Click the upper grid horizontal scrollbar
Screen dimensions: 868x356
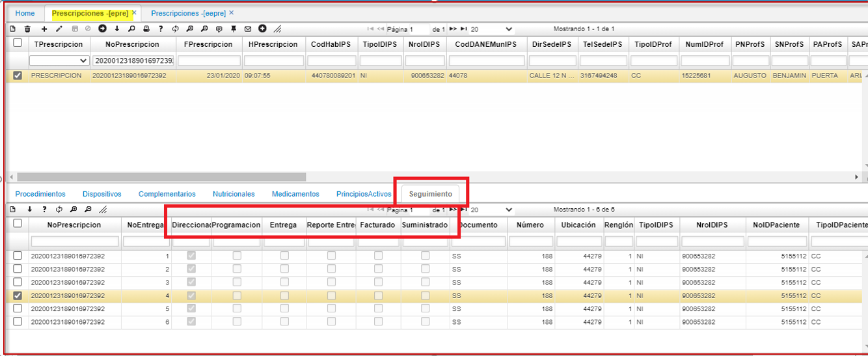point(160,177)
